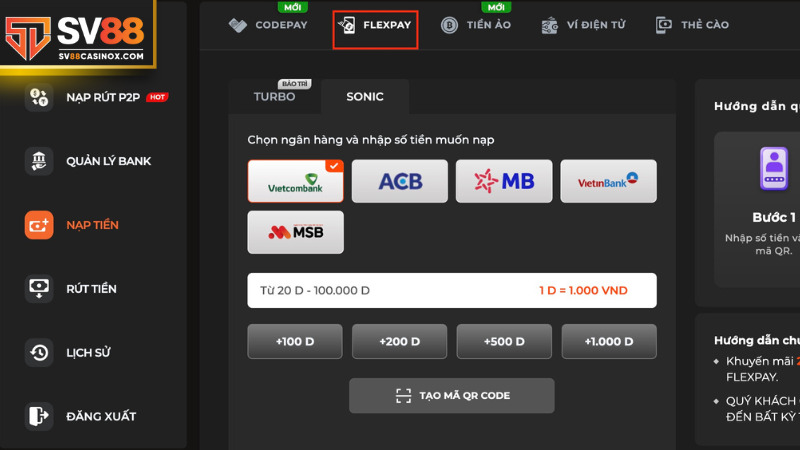The width and height of the screenshot is (800, 450).
Task: Select ACB bank option
Action: [x=399, y=181]
